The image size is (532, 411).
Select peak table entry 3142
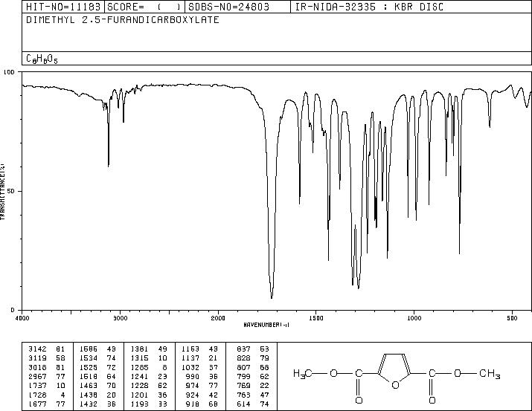pyautogui.click(x=47, y=349)
